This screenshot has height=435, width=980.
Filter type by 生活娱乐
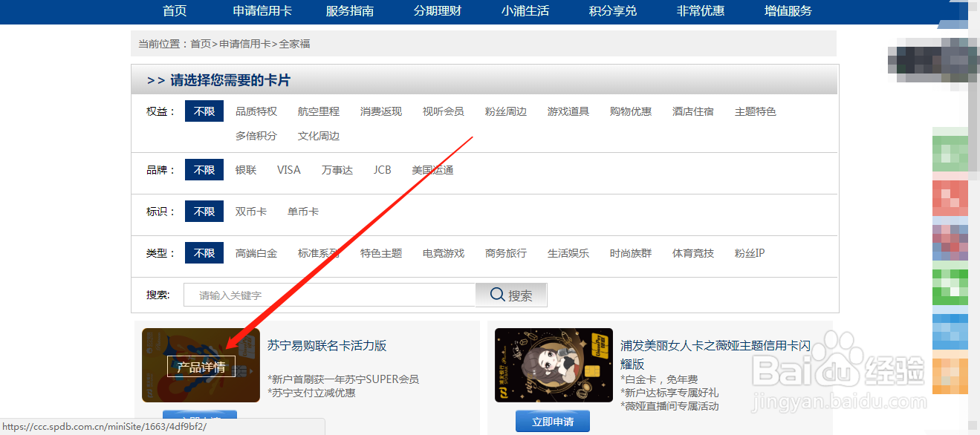pyautogui.click(x=568, y=253)
